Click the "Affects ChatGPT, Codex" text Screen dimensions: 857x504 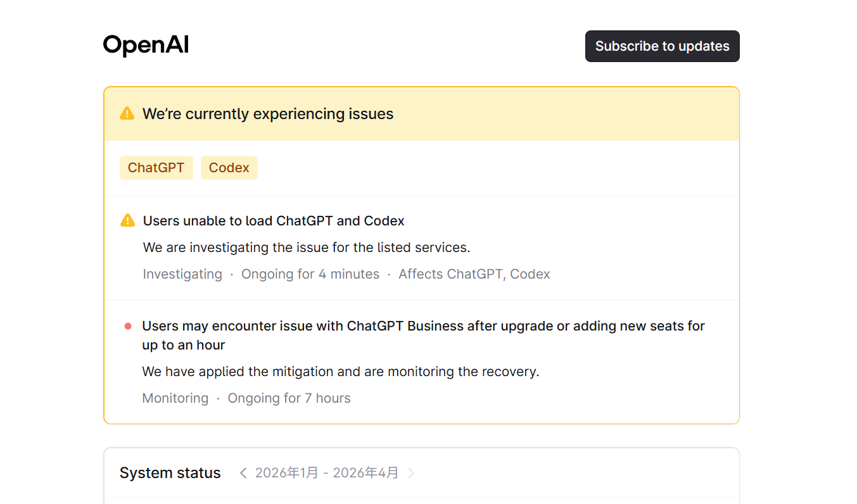pos(474,274)
